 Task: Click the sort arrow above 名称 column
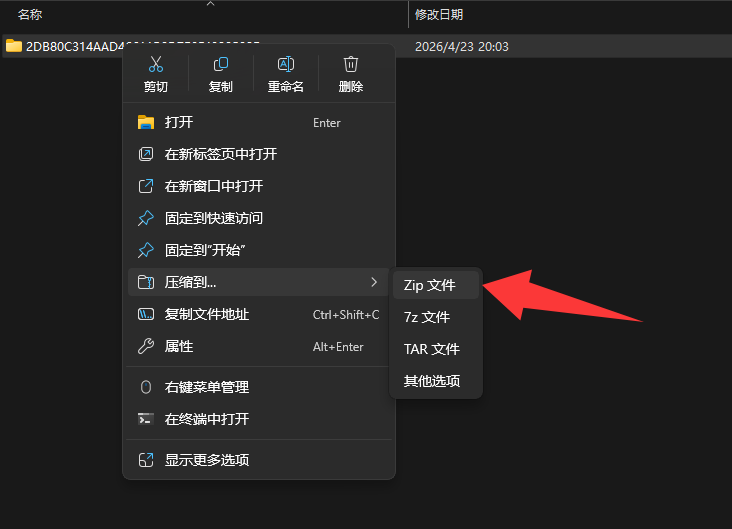click(x=211, y=4)
